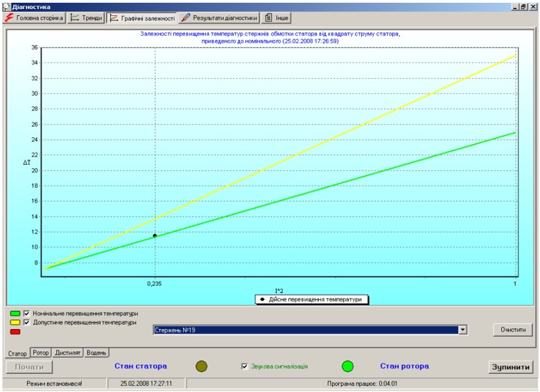This screenshot has width=540, height=392.
Task: Click the pen icon beside Результати діагностики
Action: coord(185,18)
